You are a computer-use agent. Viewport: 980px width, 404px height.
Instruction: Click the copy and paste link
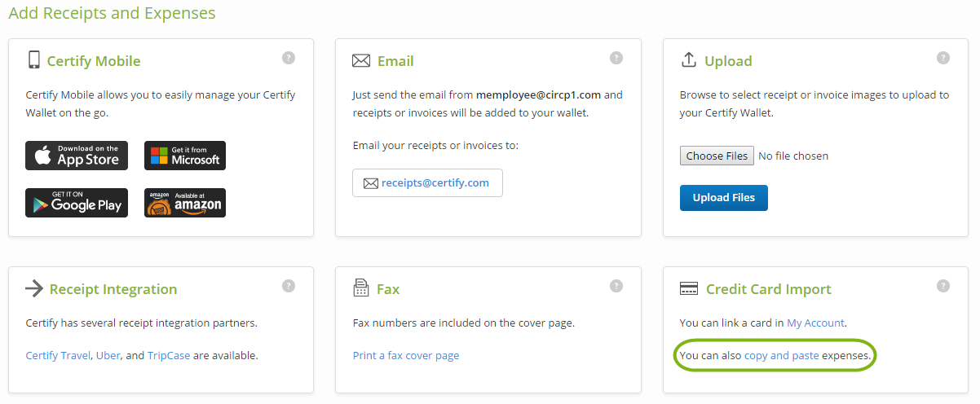pyautogui.click(x=782, y=356)
